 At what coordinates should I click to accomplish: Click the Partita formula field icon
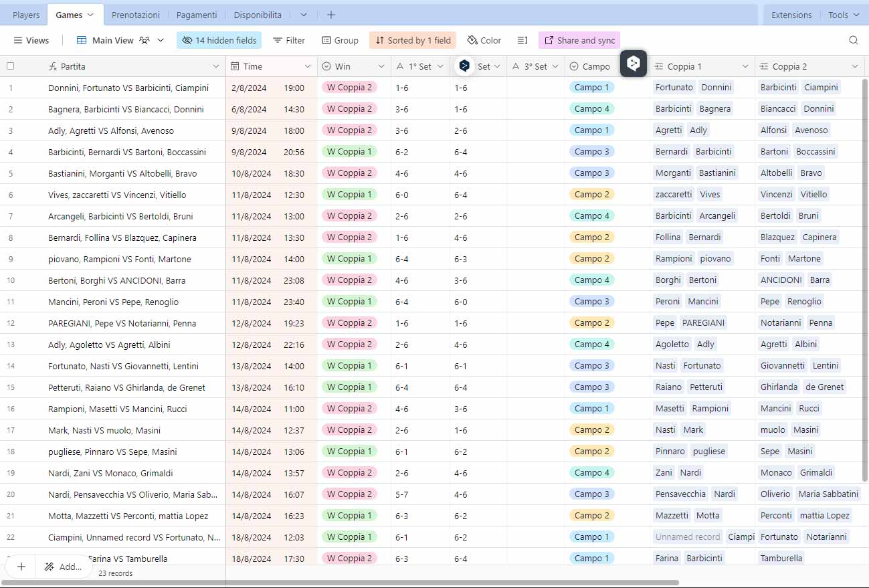coord(54,66)
